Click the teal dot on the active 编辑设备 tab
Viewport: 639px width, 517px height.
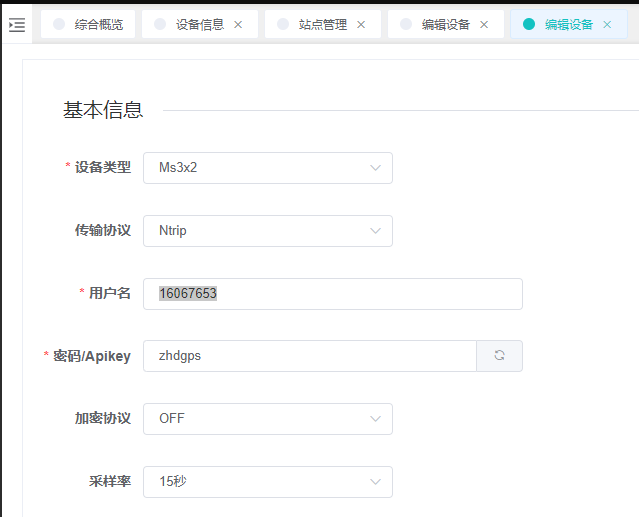529,25
